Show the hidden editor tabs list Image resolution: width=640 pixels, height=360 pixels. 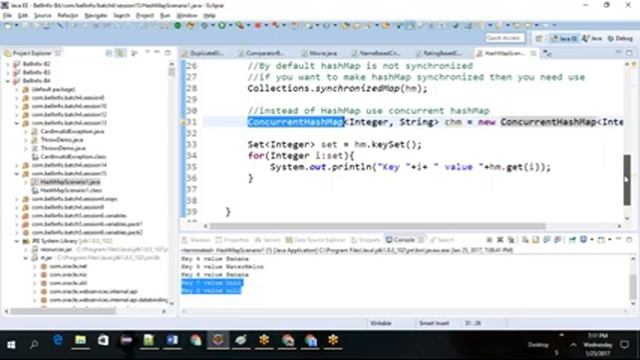[547, 53]
